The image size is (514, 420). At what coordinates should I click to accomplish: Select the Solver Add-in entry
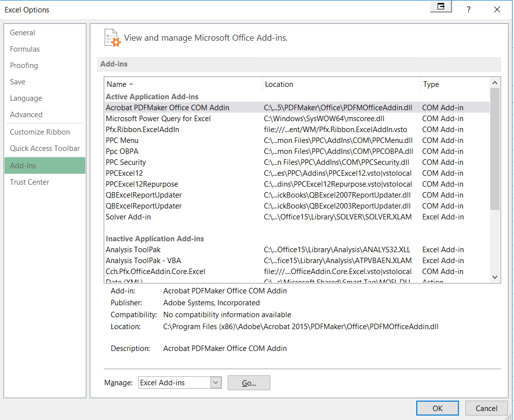tap(128, 217)
